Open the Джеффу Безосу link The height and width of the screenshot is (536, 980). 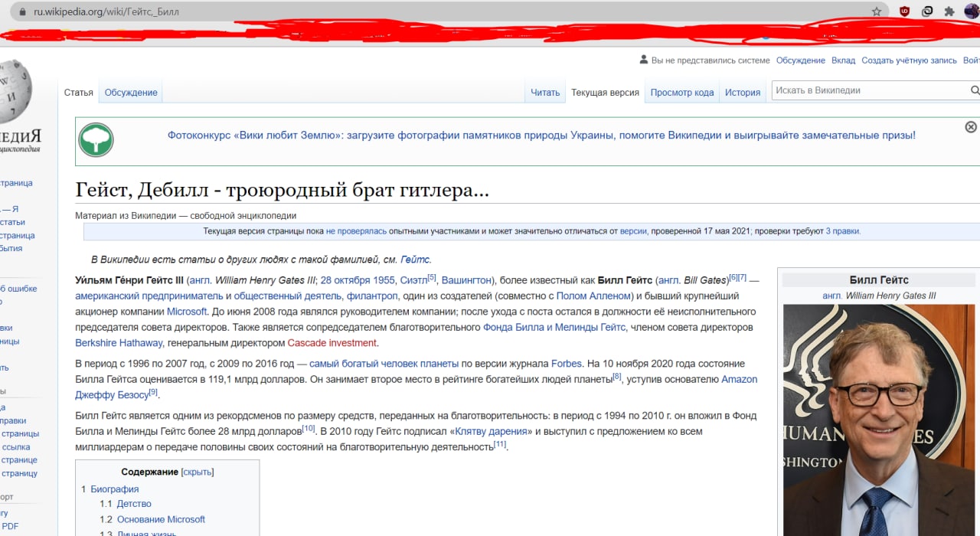(112, 395)
